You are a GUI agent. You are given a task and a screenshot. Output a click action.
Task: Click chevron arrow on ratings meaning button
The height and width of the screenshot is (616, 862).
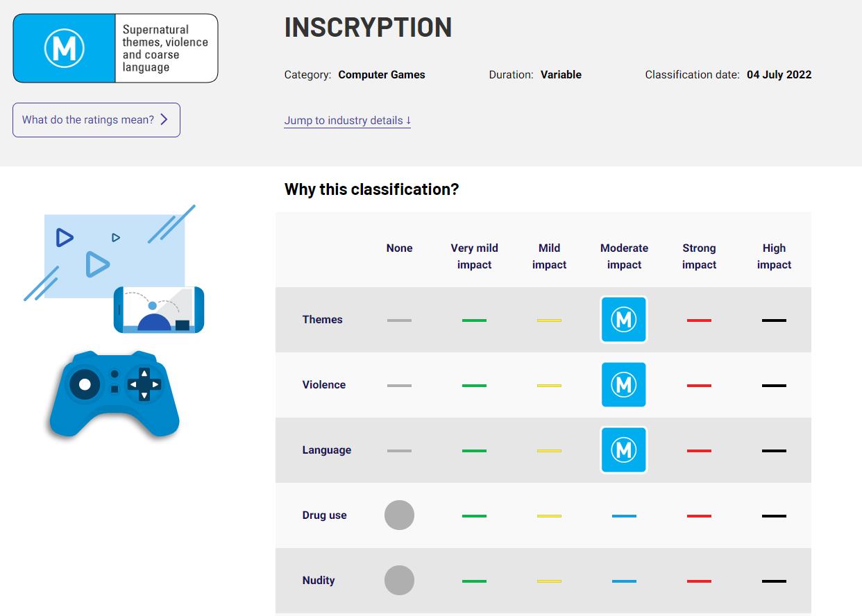tap(164, 119)
